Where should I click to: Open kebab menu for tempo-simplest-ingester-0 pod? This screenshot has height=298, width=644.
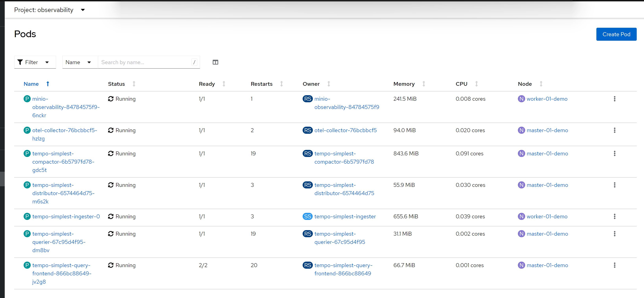(614, 217)
